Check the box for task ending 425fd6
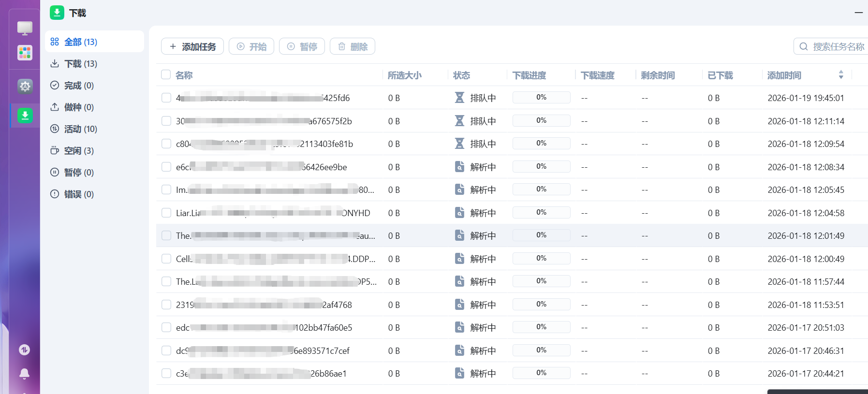The image size is (868, 394). (166, 98)
